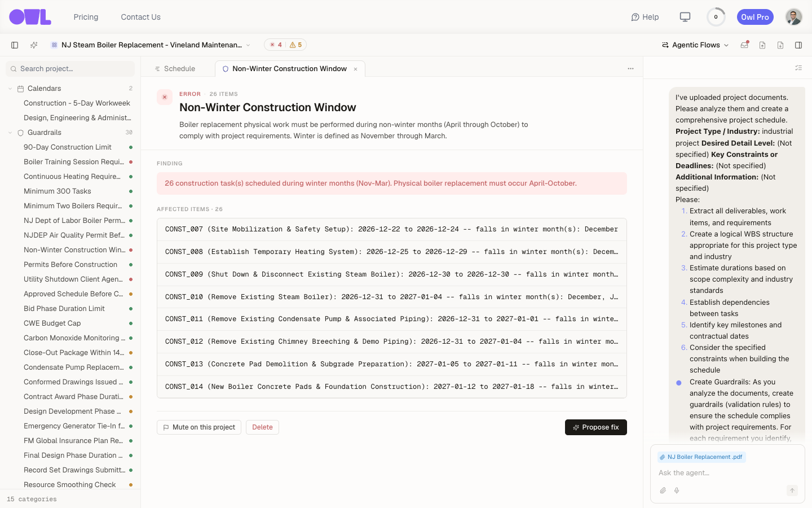Open the user avatar menu
The image size is (812, 508).
(x=794, y=17)
